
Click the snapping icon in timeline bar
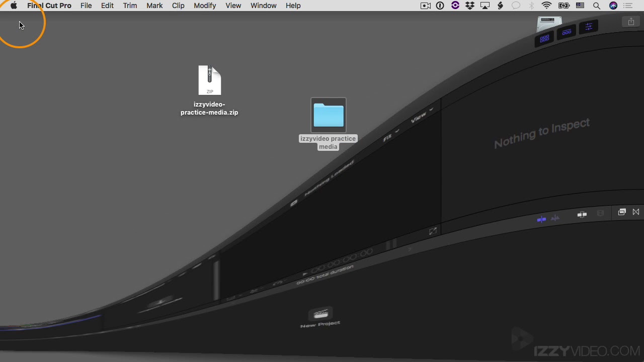582,215
